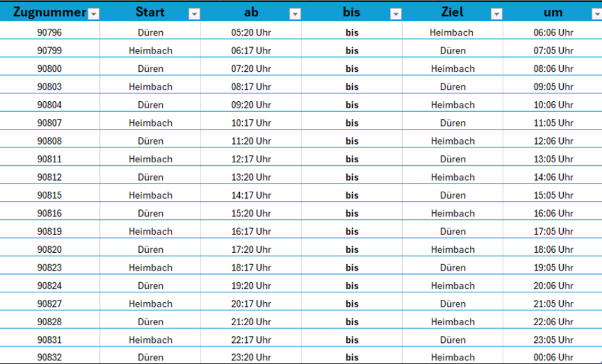Click the 14:17 Uhr departure cell

coord(251,195)
